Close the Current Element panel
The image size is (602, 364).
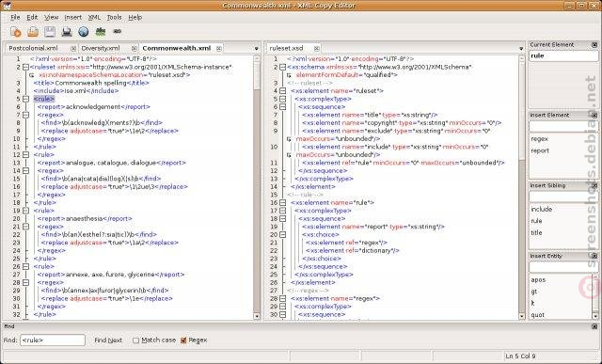click(594, 45)
